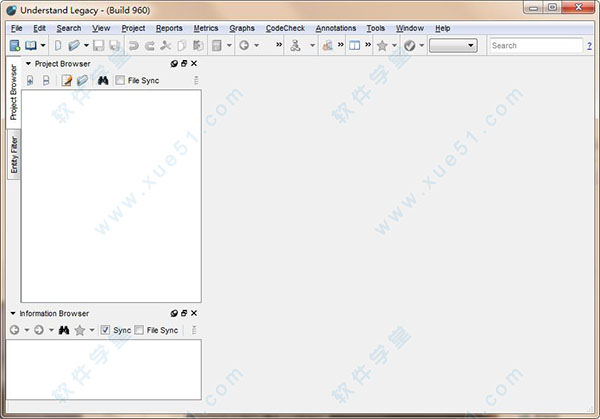The height and width of the screenshot is (419, 600).
Task: Close the Project Browser panel
Action: coord(194,64)
